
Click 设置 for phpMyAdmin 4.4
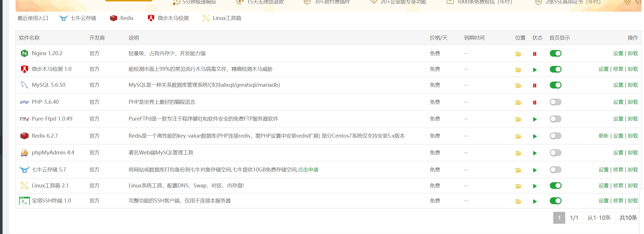tap(618, 153)
